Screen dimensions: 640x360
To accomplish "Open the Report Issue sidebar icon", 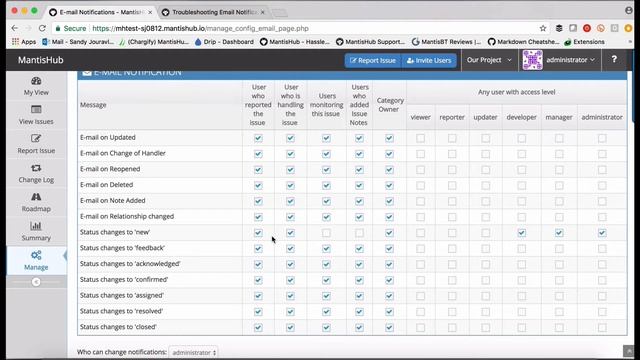I will (36, 138).
